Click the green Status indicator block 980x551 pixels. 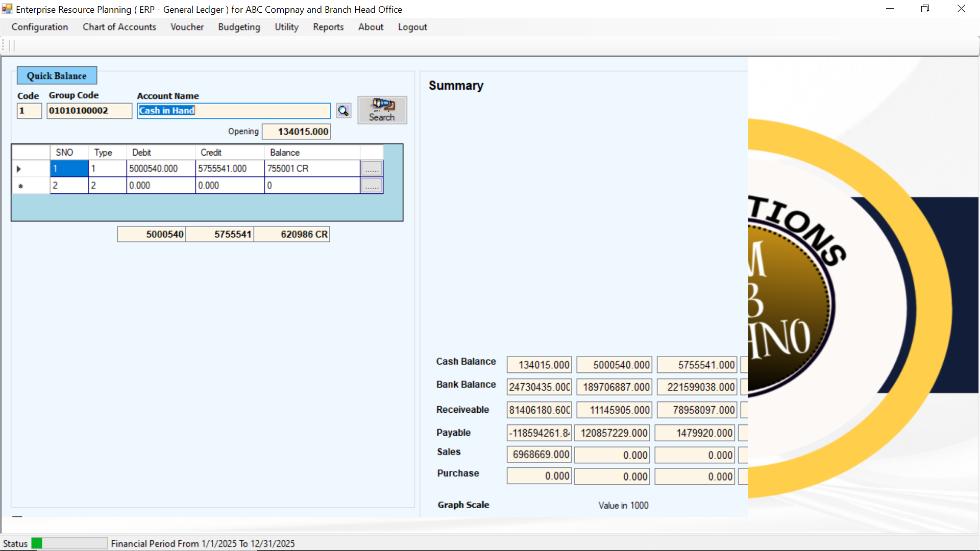pos(37,543)
